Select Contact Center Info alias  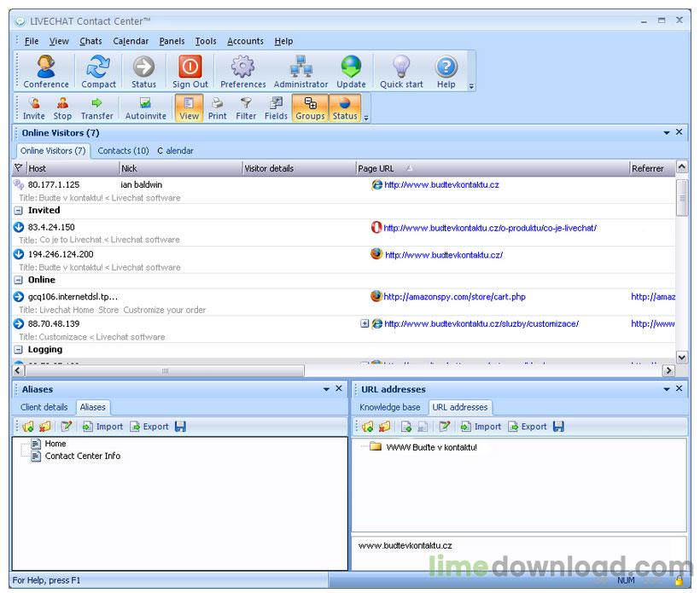82,456
